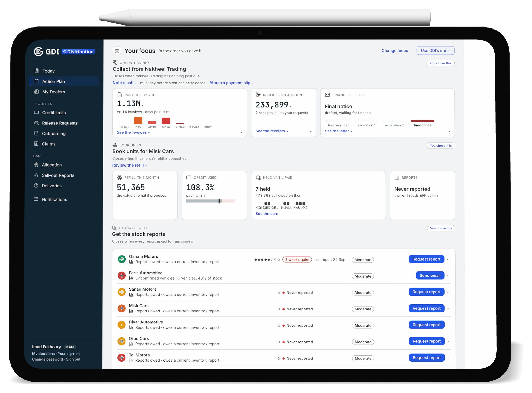The width and height of the screenshot is (532, 393).
Task: Select Action Plan in the sidebar
Action: click(x=64, y=81)
